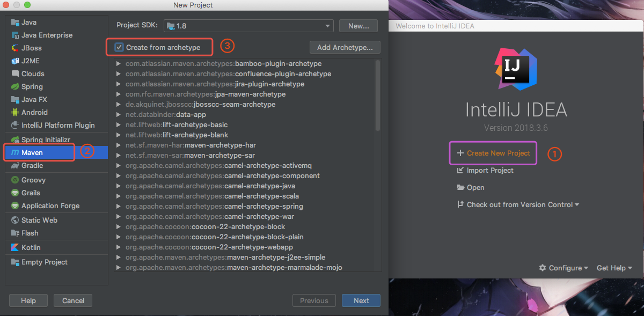Viewport: 644px width, 316px height.
Task: Expand the jbosscc-seam-archetype entry
Action: click(x=119, y=105)
